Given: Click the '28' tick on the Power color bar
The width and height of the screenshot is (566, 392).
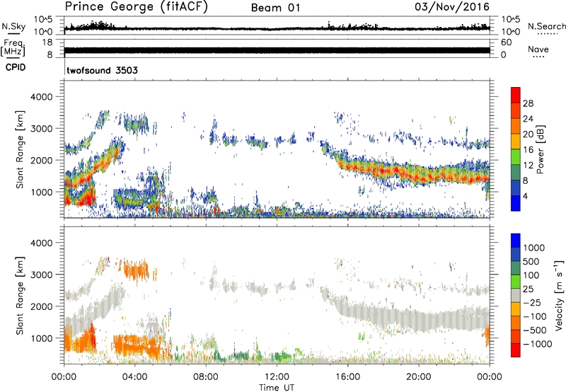Looking at the screenshot, I should point(528,103).
